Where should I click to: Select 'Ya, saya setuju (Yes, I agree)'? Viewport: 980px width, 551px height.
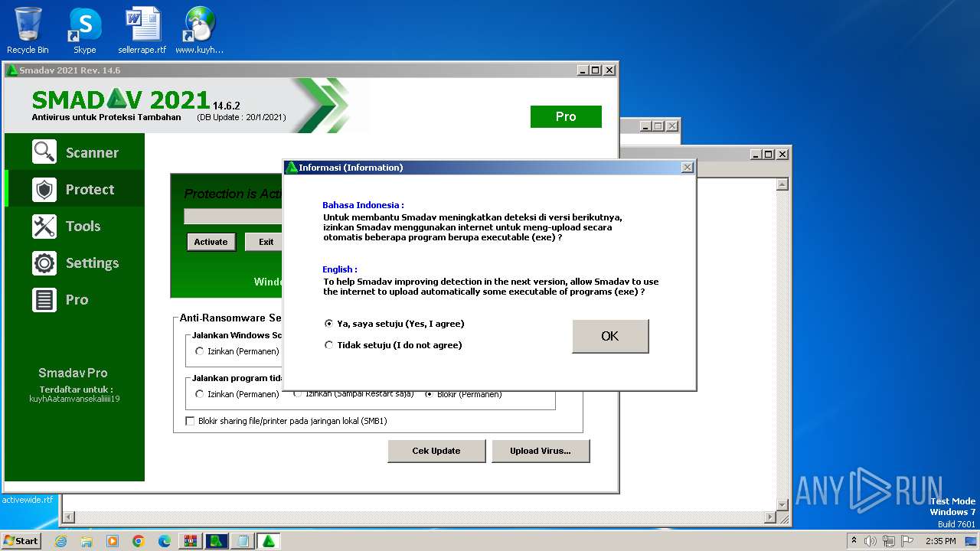coord(394,324)
